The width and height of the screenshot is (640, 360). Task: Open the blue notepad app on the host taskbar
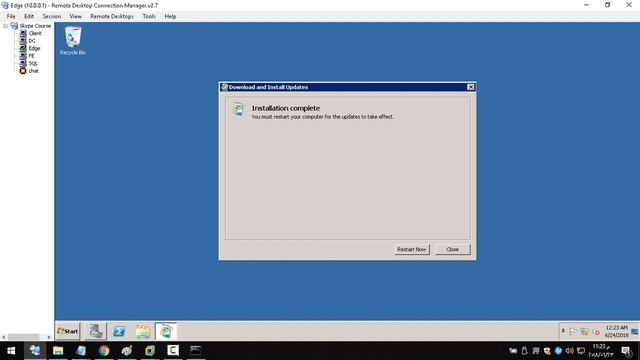point(81,351)
